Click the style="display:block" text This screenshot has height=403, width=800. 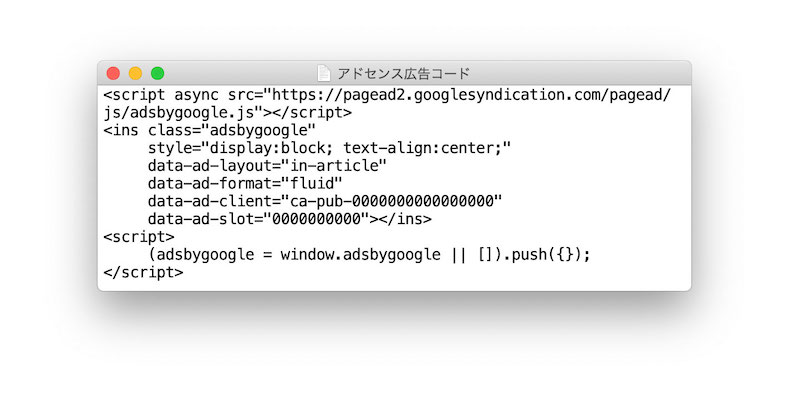(x=241, y=148)
